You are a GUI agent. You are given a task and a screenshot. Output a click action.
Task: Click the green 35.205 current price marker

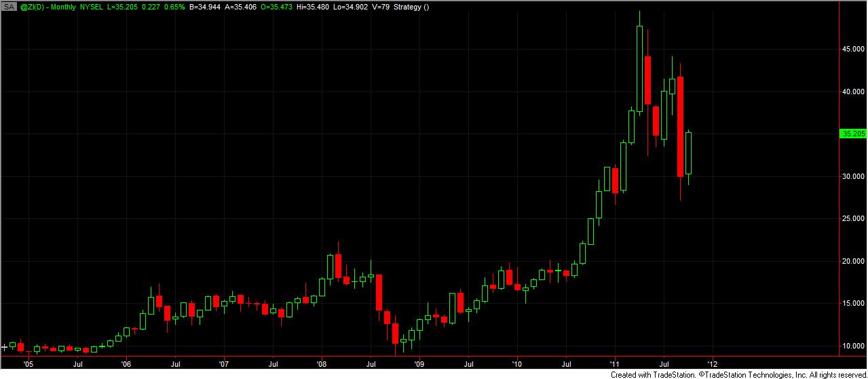click(852, 134)
